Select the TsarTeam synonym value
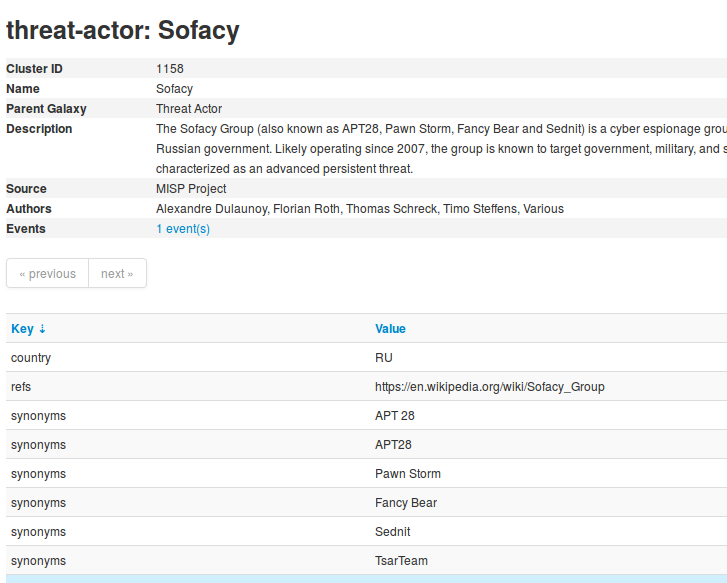Viewport: 727px width, 583px height. tap(401, 561)
